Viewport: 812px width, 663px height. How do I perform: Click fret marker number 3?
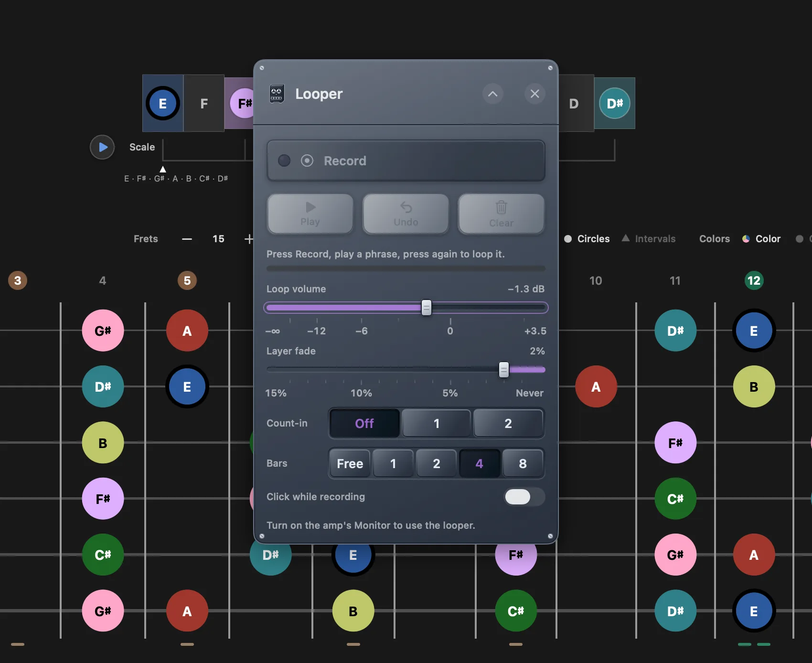18,280
